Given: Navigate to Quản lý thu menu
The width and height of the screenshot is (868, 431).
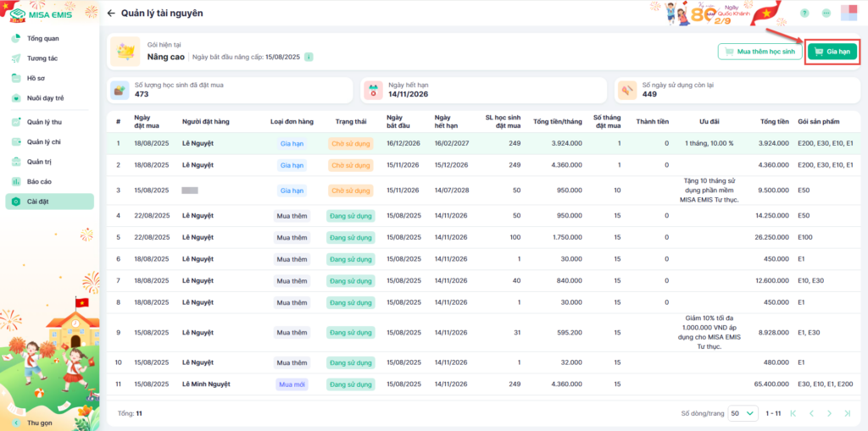Looking at the screenshot, I should coord(44,122).
